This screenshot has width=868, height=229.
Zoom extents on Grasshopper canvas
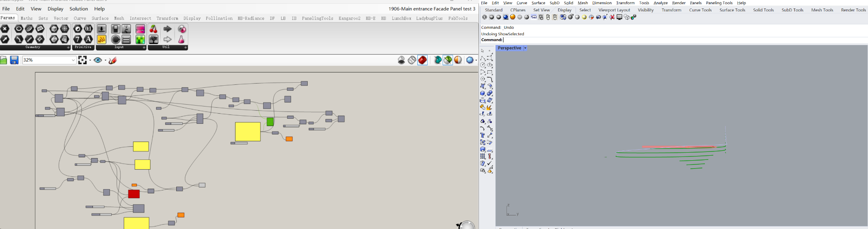pos(83,60)
